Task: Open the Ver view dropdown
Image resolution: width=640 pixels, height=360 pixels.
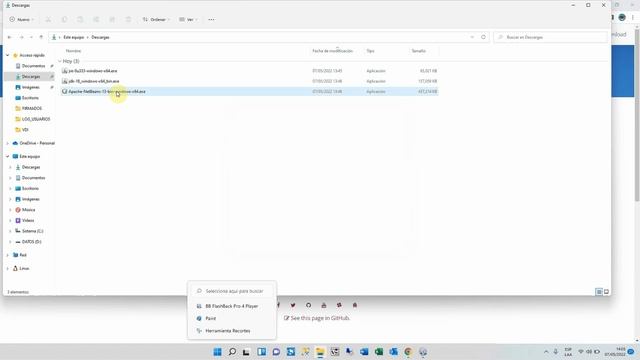Action: [x=188, y=20]
